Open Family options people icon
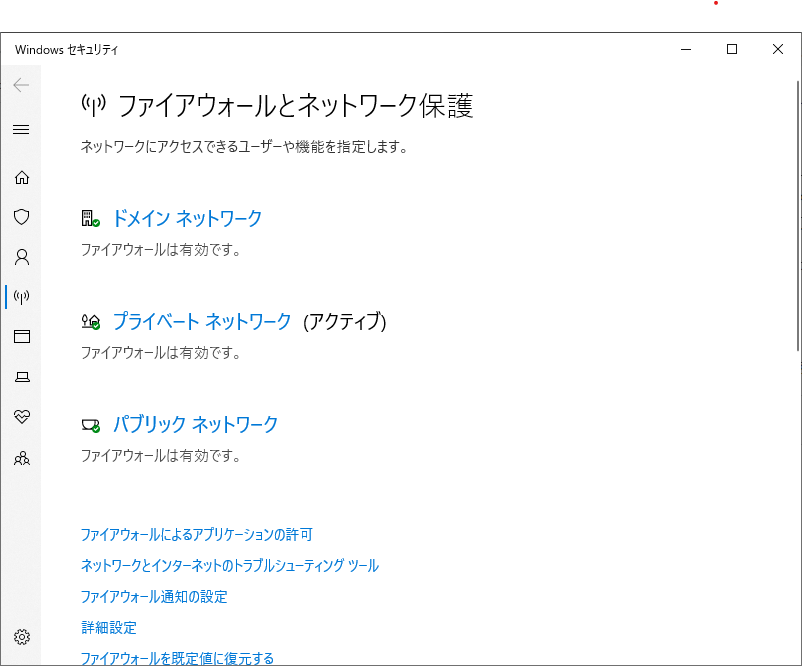The height and width of the screenshot is (666, 802). click(22, 458)
